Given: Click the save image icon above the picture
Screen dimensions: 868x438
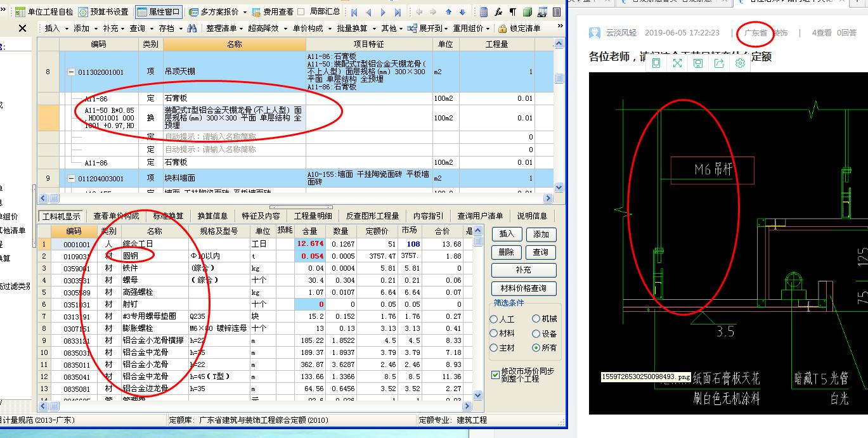Looking at the screenshot, I should coord(698,63).
